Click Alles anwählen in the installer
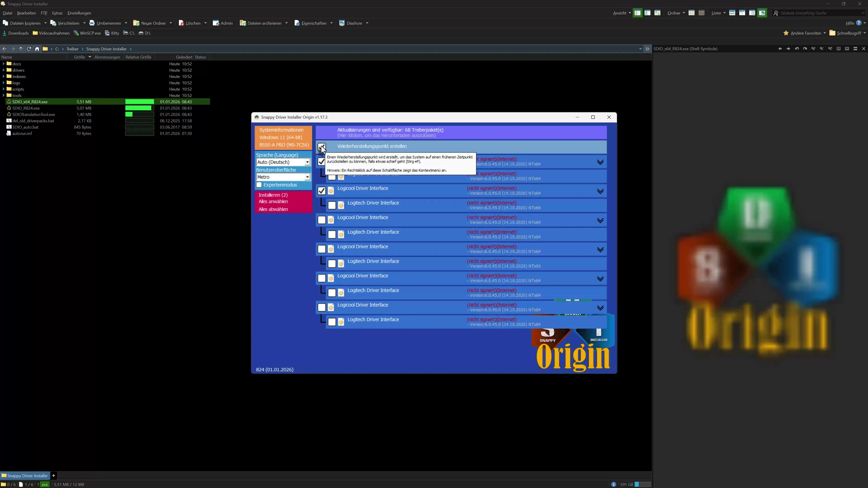Screen dimensions: 868x488 [273, 201]
